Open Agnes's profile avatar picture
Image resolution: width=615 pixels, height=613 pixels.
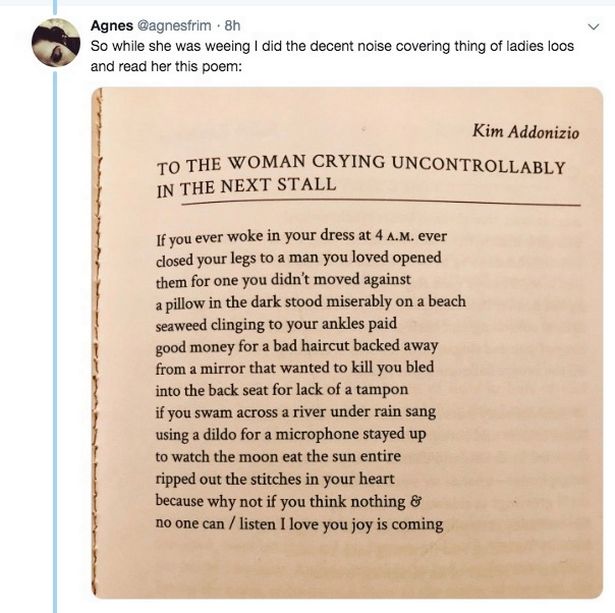click(56, 42)
